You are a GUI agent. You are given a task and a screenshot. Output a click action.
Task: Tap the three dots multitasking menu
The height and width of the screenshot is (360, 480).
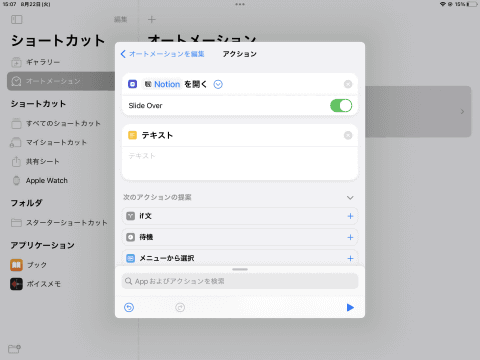pos(240,4)
